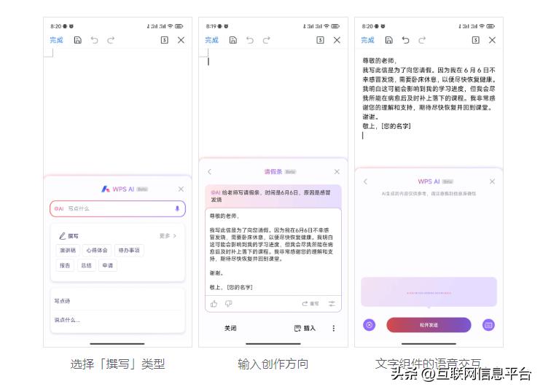Close the WPS AI panel on the right phone
The height and width of the screenshot is (392, 543).
pos(492,181)
